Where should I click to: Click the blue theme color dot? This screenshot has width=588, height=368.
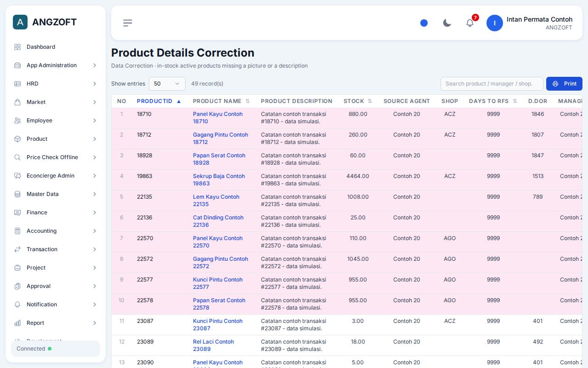coord(424,23)
